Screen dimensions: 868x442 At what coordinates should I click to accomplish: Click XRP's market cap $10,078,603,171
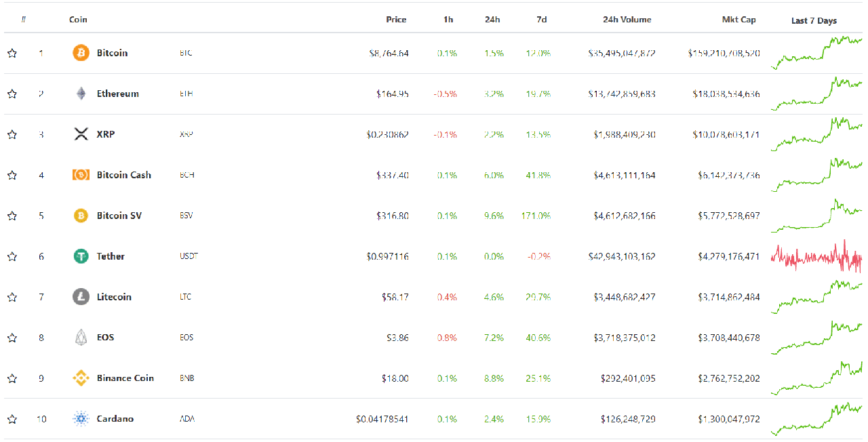[726, 134]
